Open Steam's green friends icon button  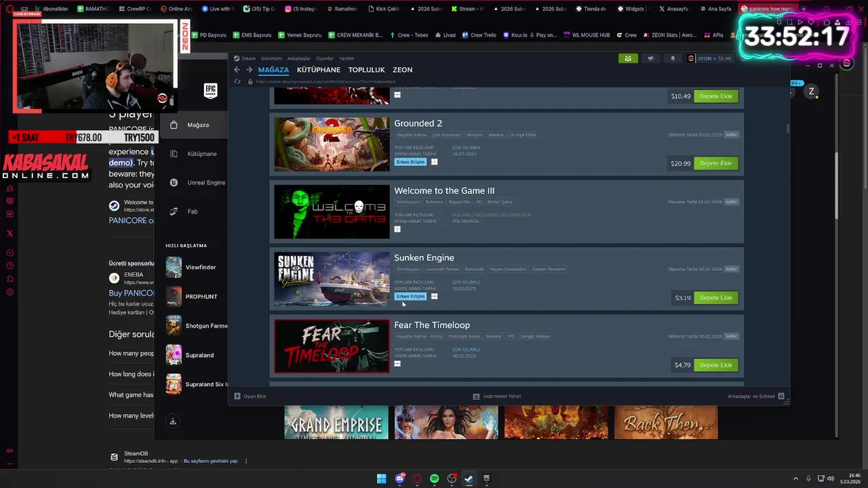click(628, 58)
